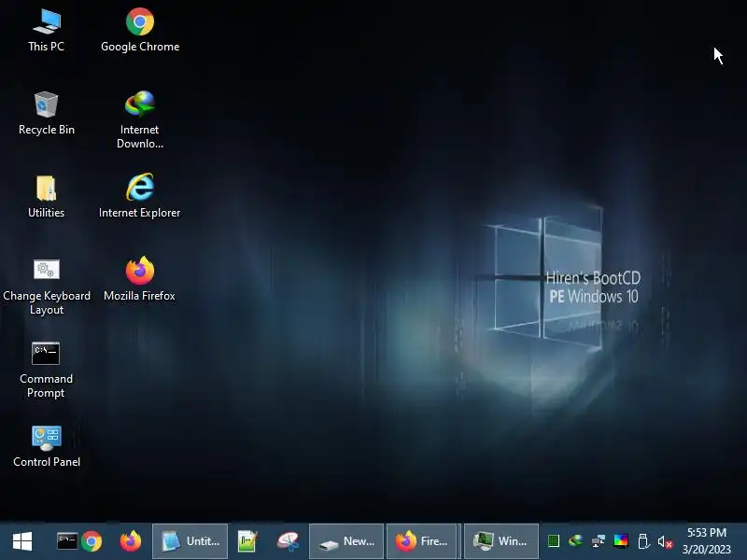Launch Chrome from the pinned taskbar icon
Viewport: 747px width, 560px height.
92,541
